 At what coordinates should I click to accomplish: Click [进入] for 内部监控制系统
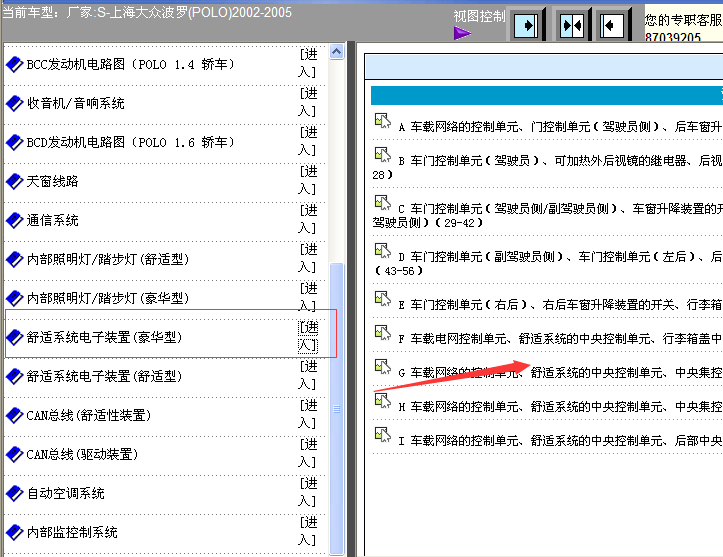pos(308,532)
